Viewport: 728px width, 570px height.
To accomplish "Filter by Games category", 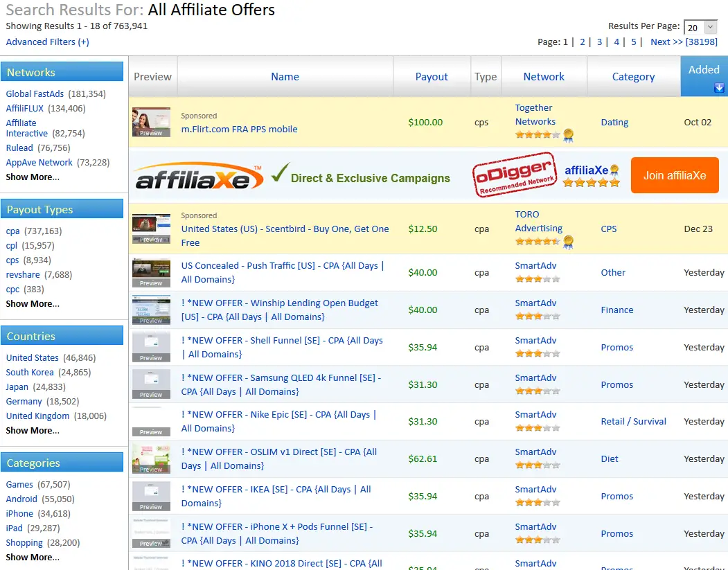I will [x=19, y=485].
